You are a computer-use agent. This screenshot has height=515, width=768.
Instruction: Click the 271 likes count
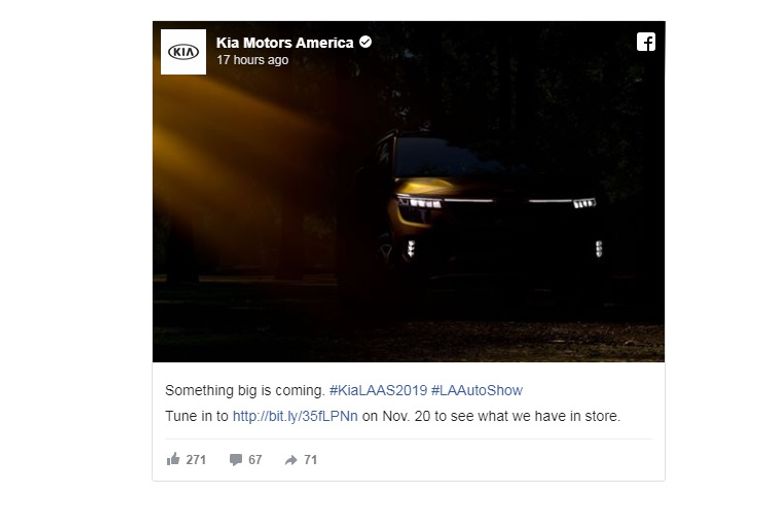pos(196,460)
